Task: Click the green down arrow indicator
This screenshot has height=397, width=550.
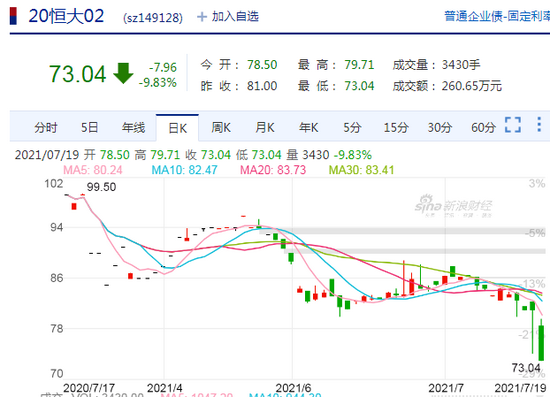Action: [x=123, y=73]
